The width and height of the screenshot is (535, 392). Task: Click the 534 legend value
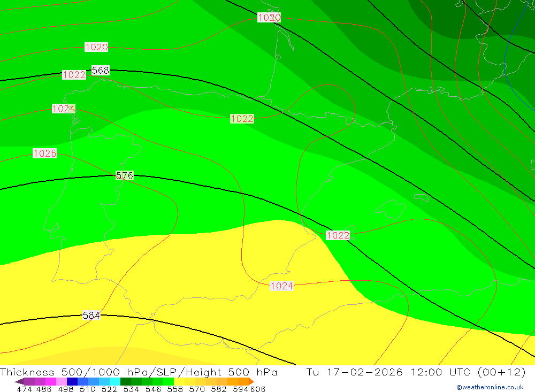[x=131, y=389]
